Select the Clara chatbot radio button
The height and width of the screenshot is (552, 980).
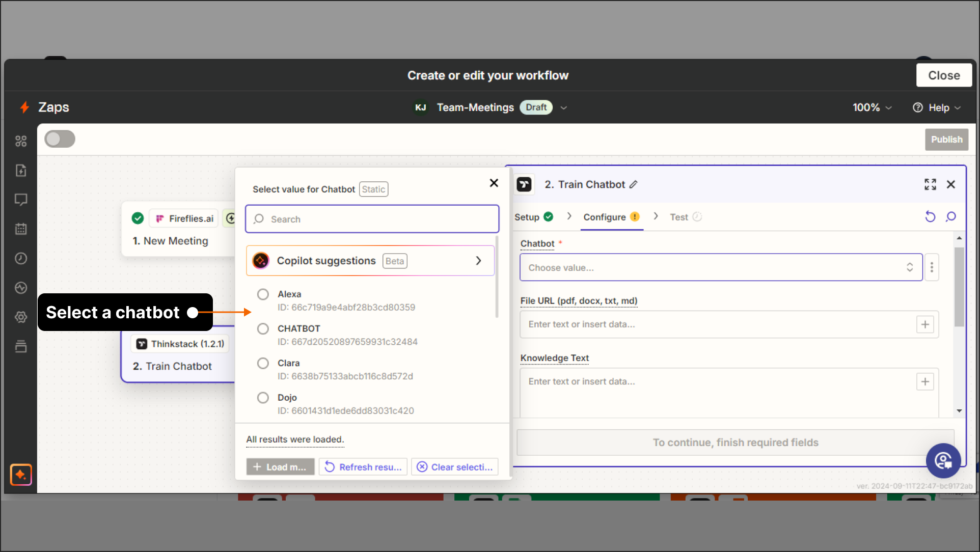click(x=263, y=363)
